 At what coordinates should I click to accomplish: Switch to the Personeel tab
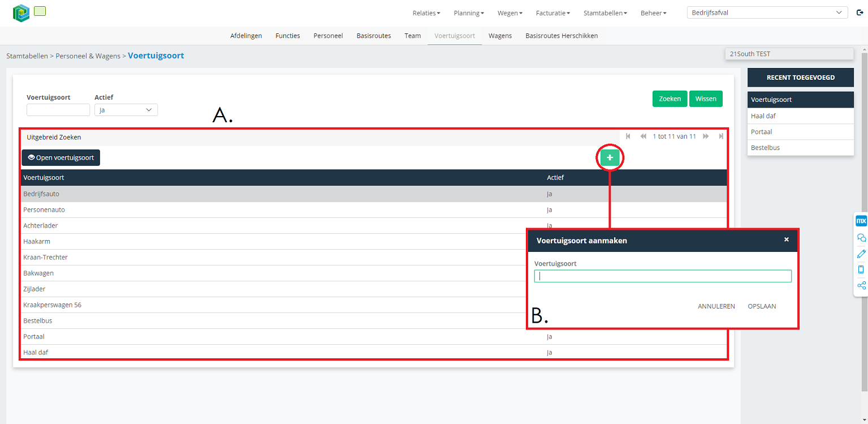[x=328, y=36]
